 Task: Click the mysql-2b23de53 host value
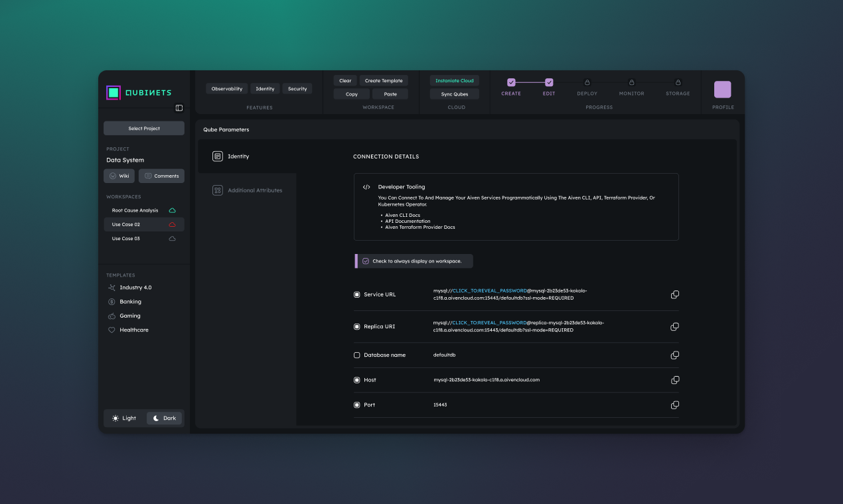(x=487, y=380)
